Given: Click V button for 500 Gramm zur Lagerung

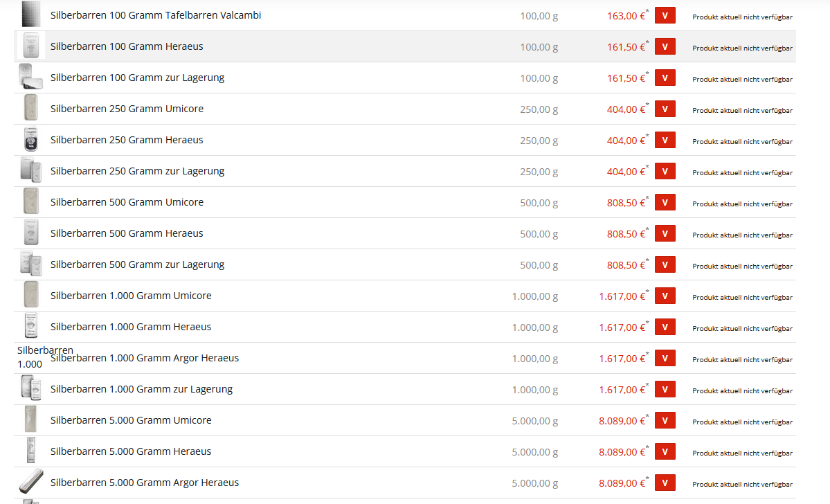Looking at the screenshot, I should coord(665,264).
